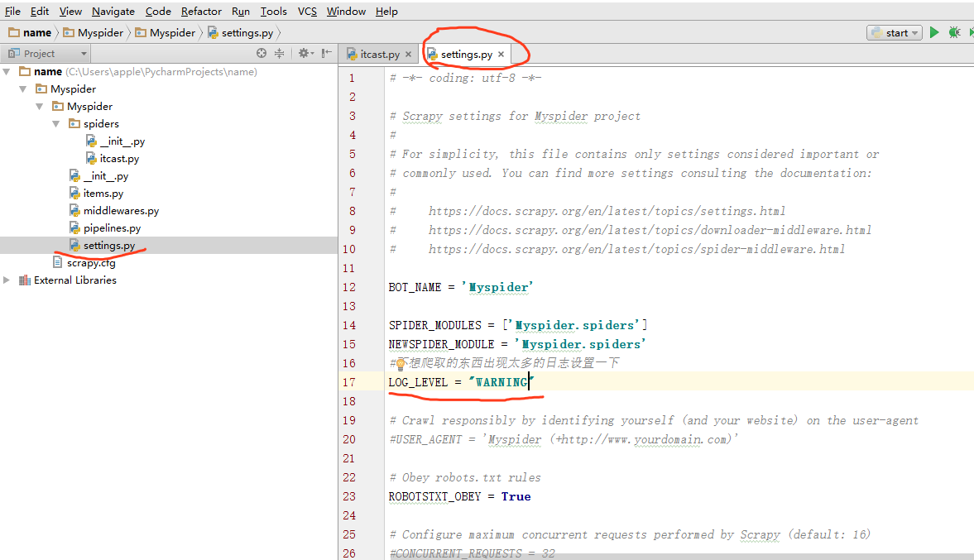974x560 pixels.
Task: Hide the Project tool window
Action: [x=327, y=54]
